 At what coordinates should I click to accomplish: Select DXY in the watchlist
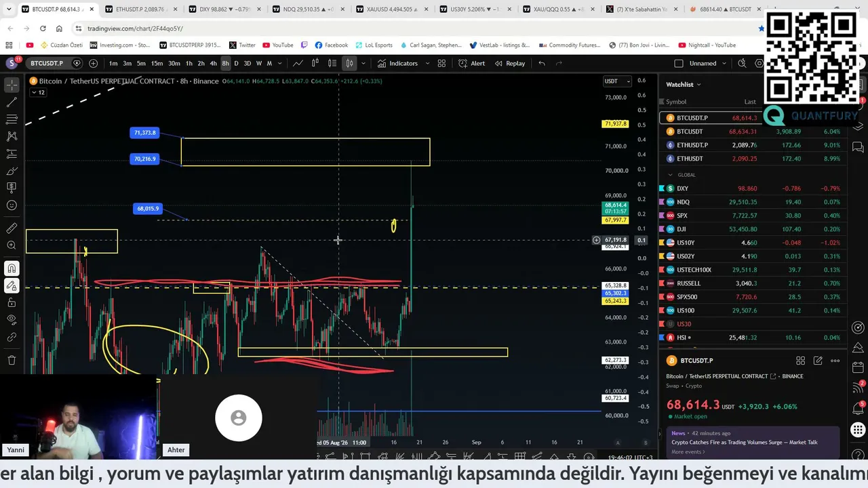pyautogui.click(x=753, y=188)
